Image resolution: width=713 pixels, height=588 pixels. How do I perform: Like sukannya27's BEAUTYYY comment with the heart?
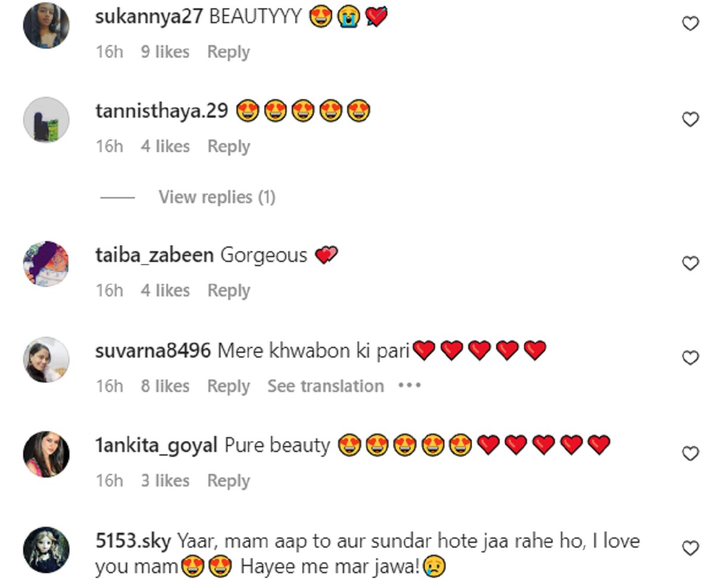click(x=690, y=24)
